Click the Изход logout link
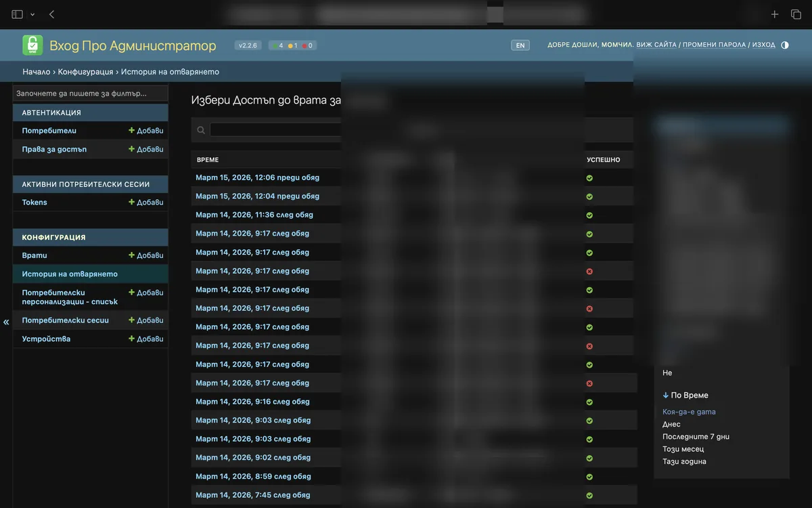 pos(764,45)
